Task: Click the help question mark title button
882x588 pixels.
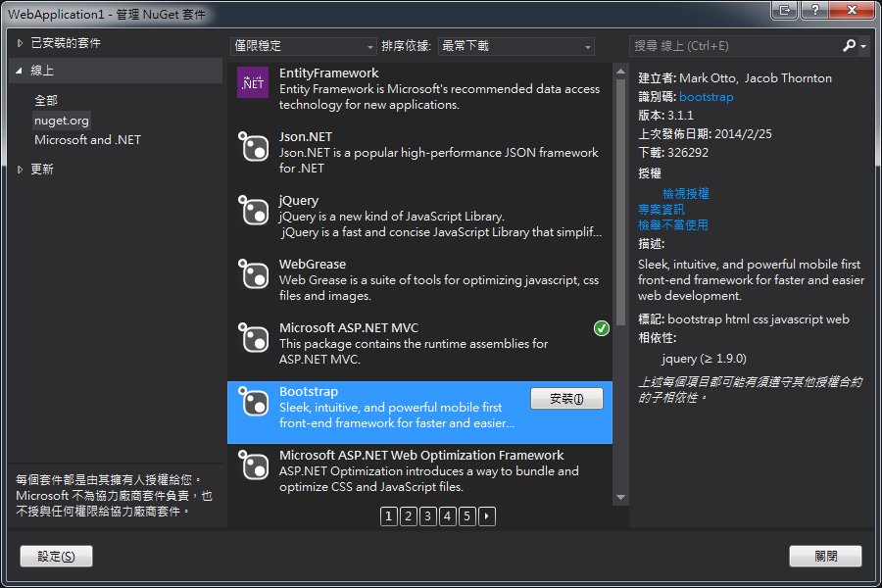Action: 814,10
